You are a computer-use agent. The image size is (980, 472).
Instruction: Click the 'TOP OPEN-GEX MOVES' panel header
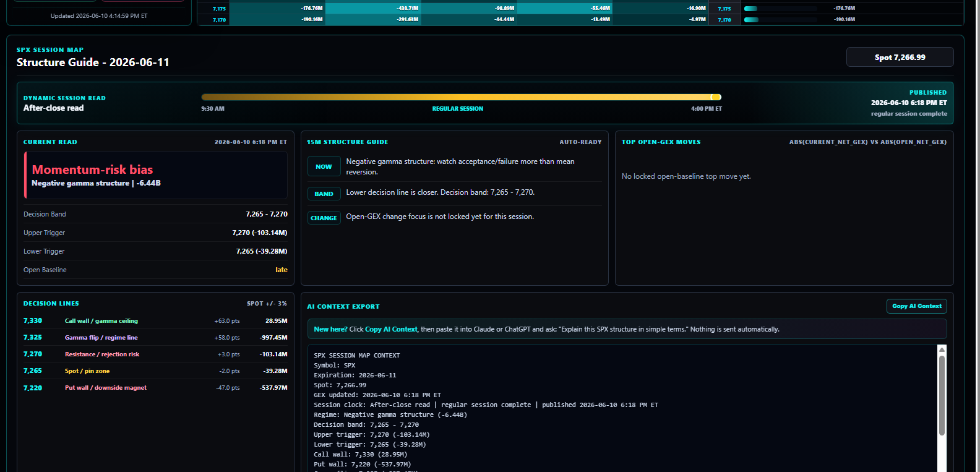(661, 142)
